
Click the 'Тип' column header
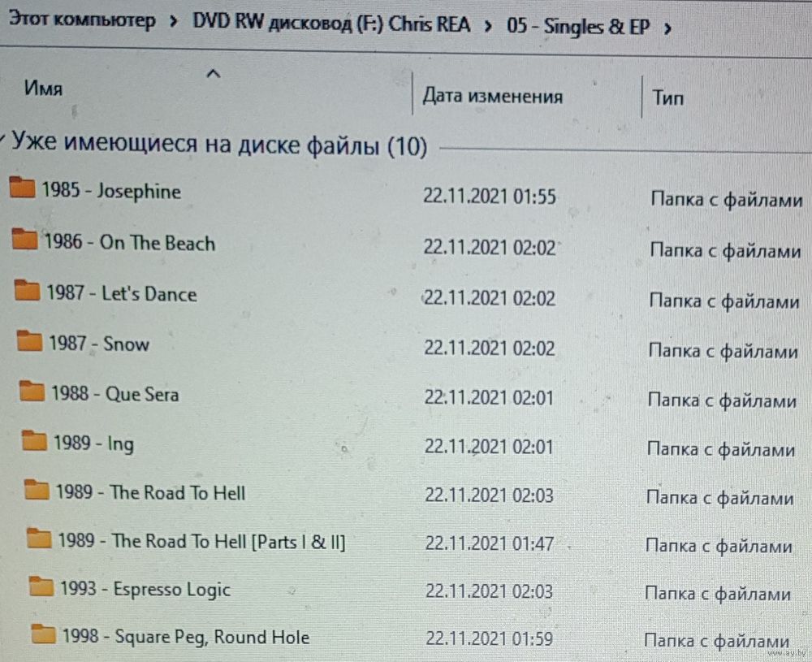click(667, 97)
